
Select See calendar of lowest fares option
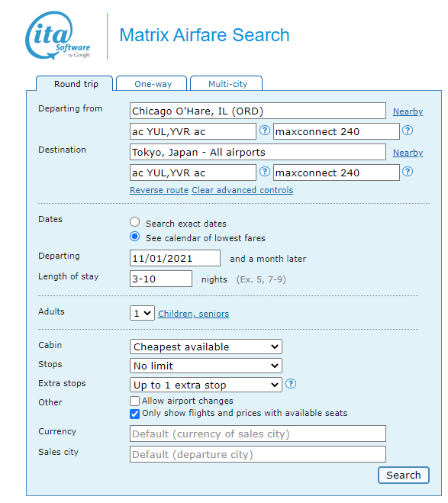tap(134, 237)
